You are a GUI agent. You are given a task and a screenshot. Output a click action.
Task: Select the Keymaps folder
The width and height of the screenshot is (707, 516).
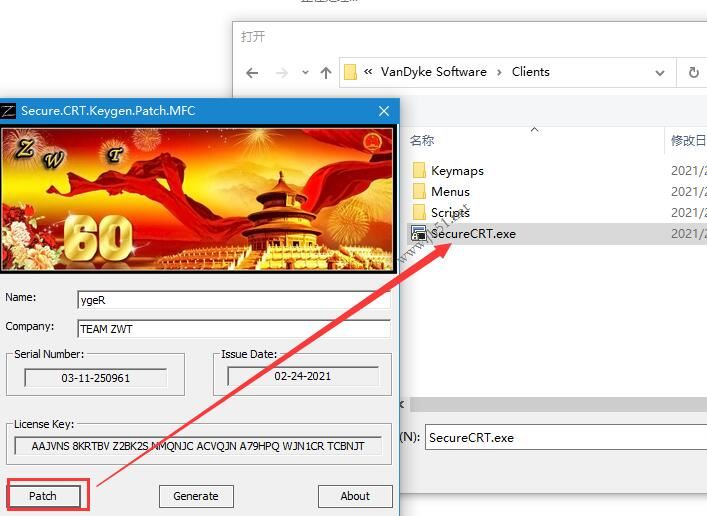point(457,171)
